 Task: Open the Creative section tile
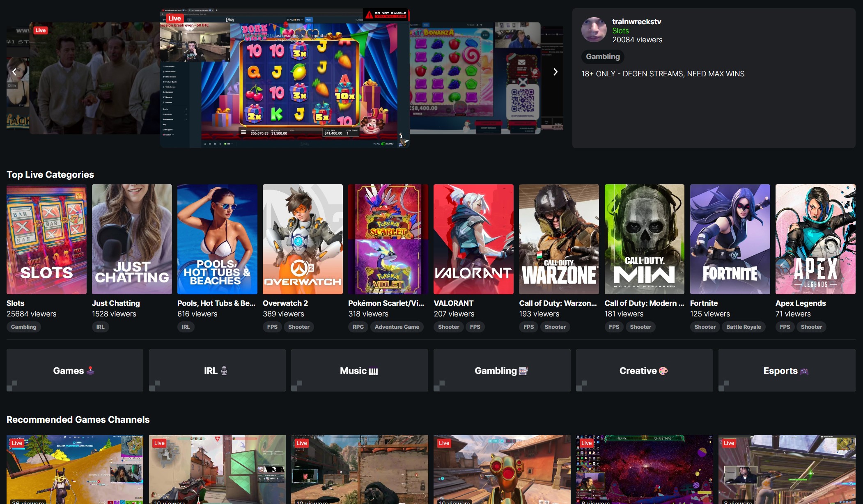point(645,371)
